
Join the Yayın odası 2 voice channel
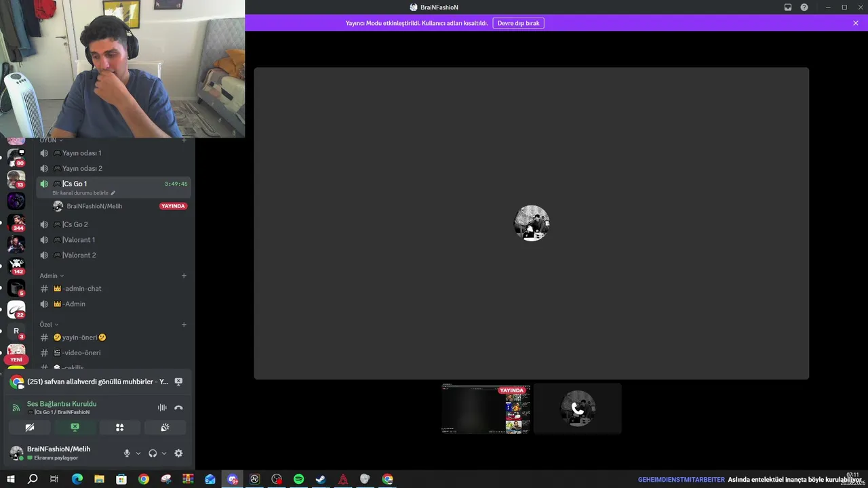pos(113,168)
